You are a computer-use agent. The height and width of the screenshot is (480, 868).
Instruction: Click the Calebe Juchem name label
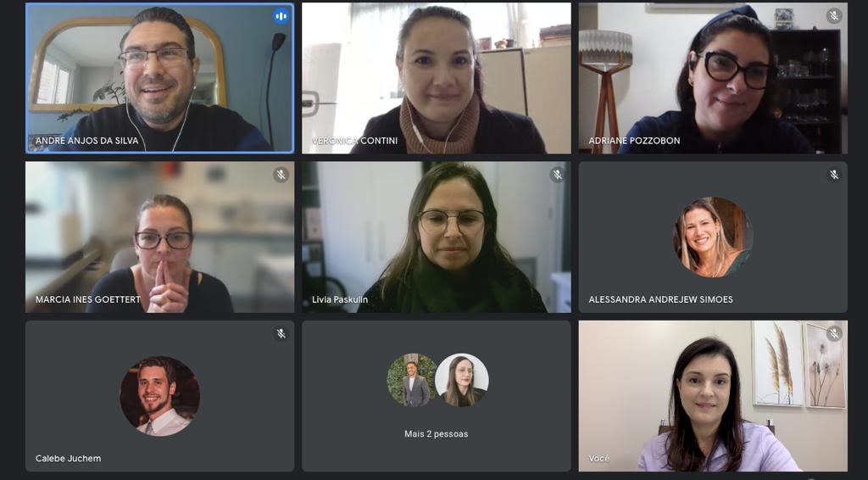(68, 459)
